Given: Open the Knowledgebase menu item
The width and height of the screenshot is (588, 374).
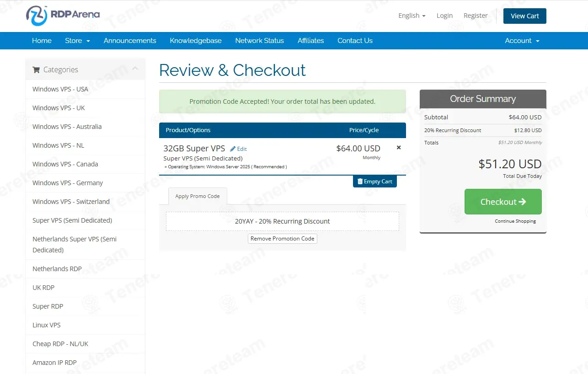Looking at the screenshot, I should click(196, 41).
